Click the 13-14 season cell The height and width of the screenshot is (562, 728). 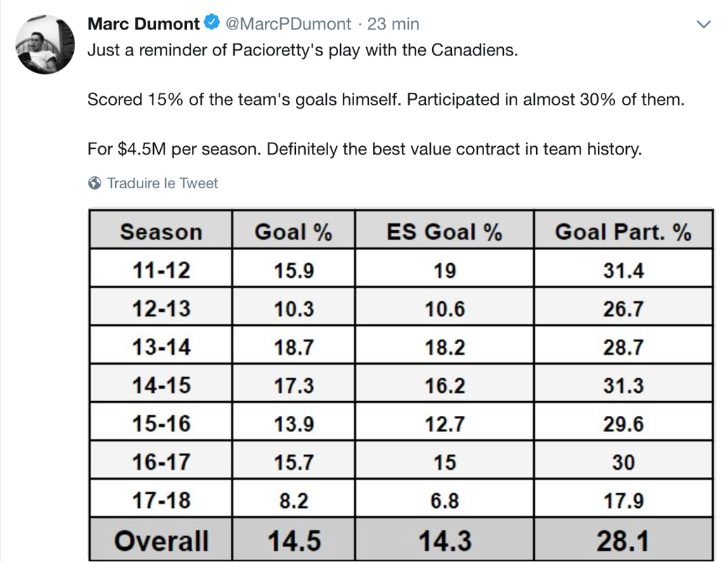point(161,346)
